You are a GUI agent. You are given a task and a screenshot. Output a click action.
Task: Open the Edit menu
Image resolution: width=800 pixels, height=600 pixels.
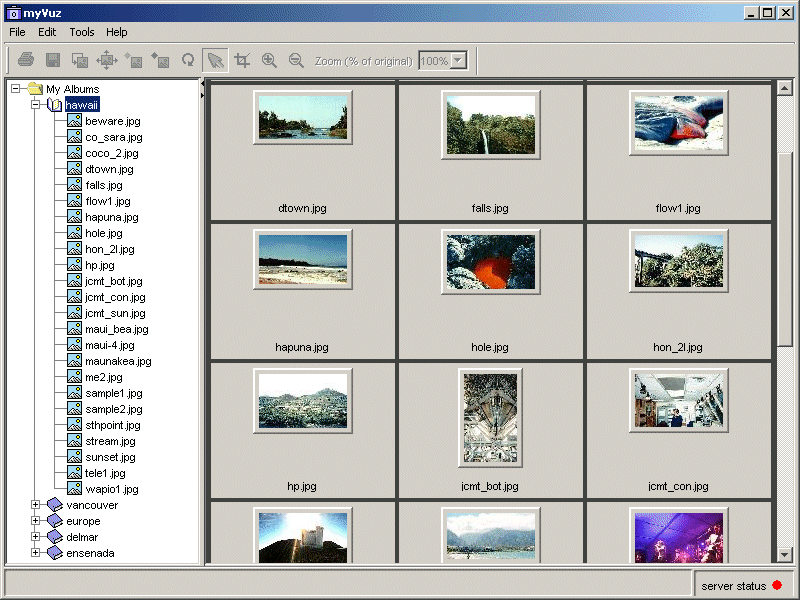(47, 32)
